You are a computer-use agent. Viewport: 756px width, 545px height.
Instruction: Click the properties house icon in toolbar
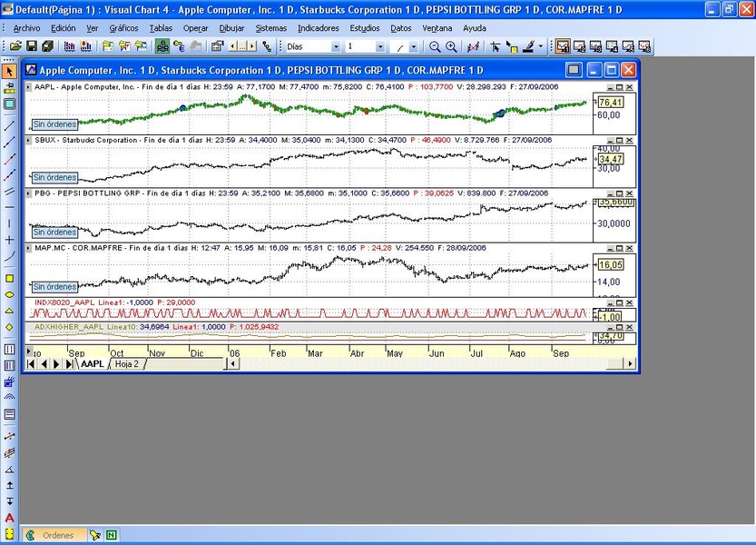(x=218, y=47)
